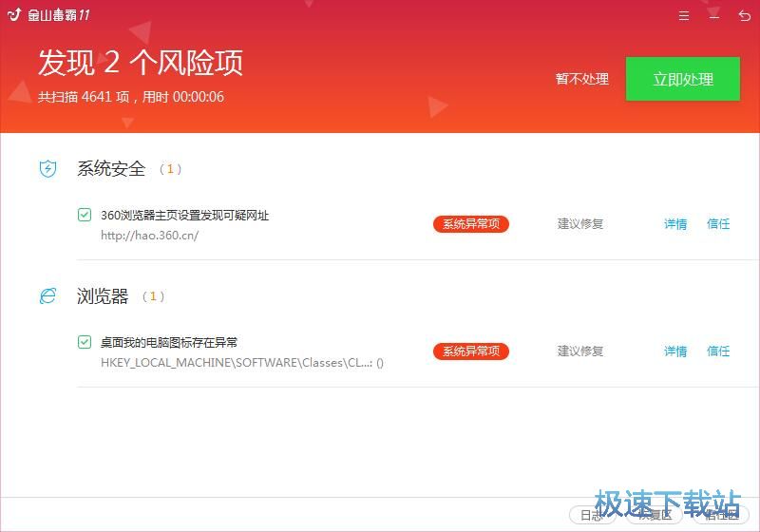Open the main menu hamburger icon
Screen dimensions: 760x532
coord(683,16)
